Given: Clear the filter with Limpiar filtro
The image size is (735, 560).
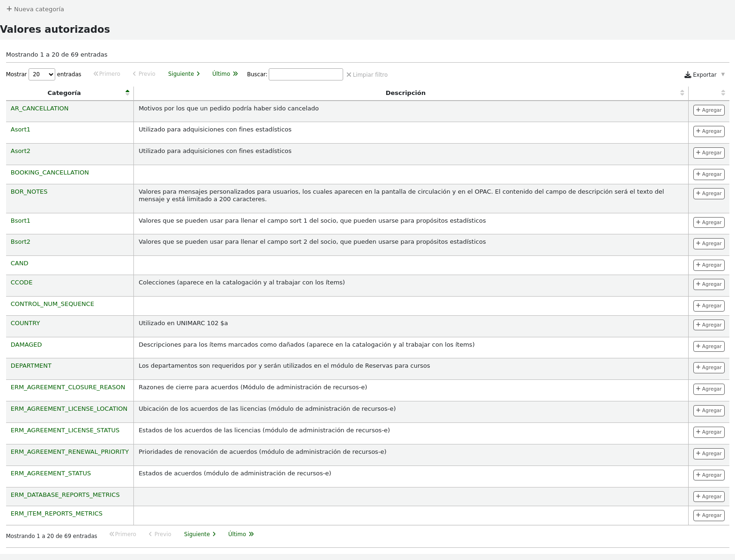Looking at the screenshot, I should [367, 75].
